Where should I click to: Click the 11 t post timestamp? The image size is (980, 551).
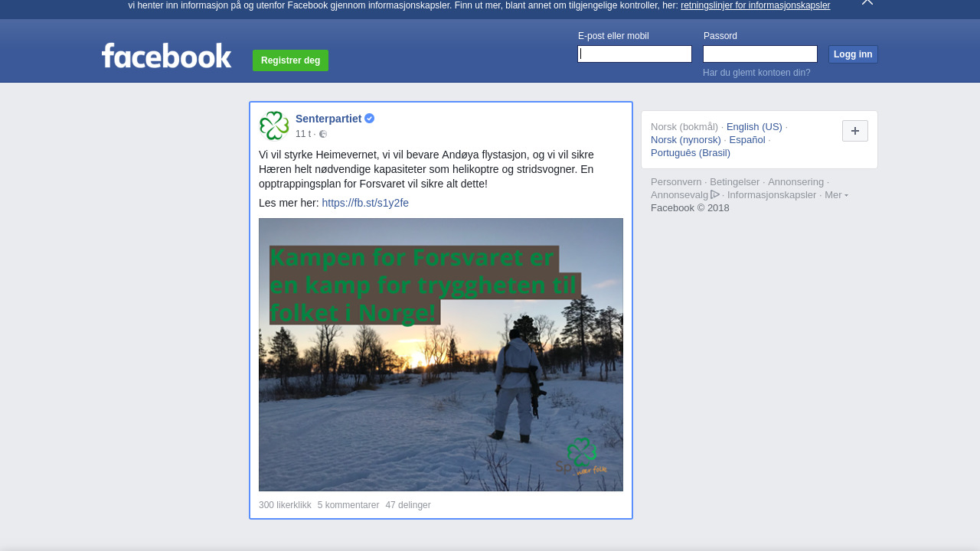(x=303, y=134)
